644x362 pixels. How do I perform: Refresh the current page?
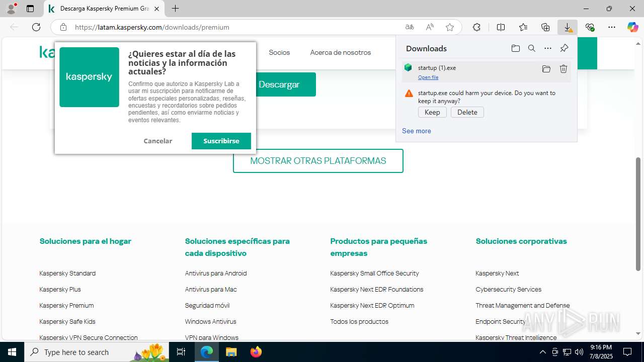[x=36, y=27]
